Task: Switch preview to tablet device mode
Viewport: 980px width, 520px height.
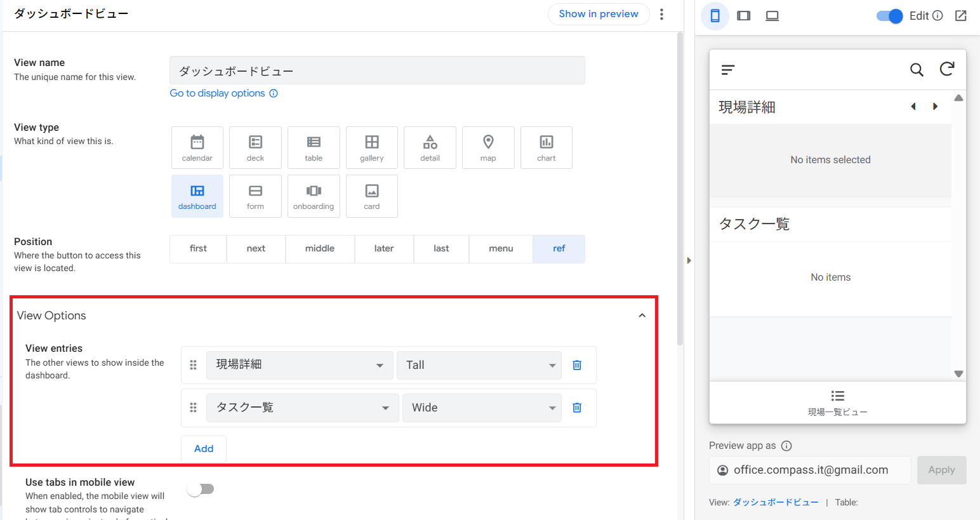Action: [x=743, y=16]
